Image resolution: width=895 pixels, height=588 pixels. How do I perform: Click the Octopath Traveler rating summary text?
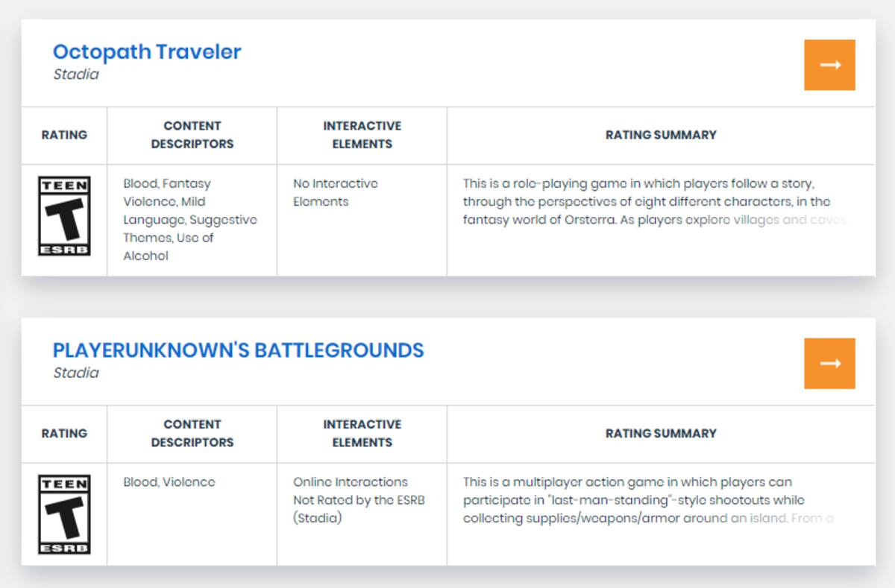pos(656,201)
